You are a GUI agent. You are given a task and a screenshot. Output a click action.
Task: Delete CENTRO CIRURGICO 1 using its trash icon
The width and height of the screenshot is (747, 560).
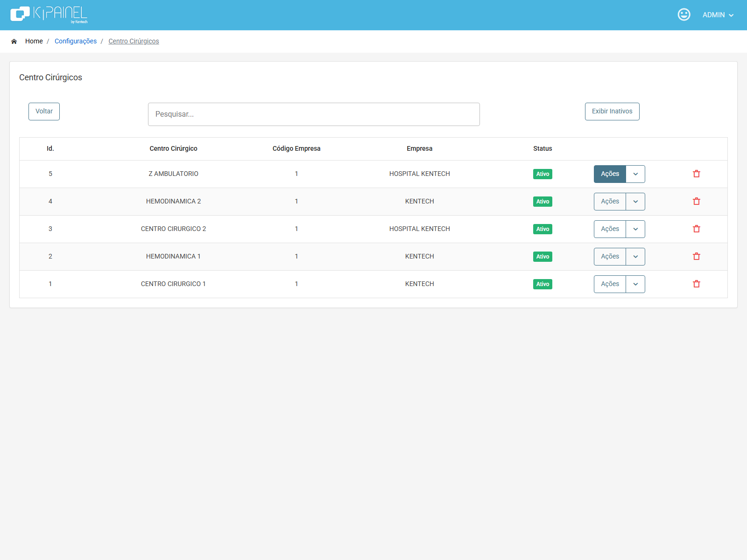pos(697,284)
